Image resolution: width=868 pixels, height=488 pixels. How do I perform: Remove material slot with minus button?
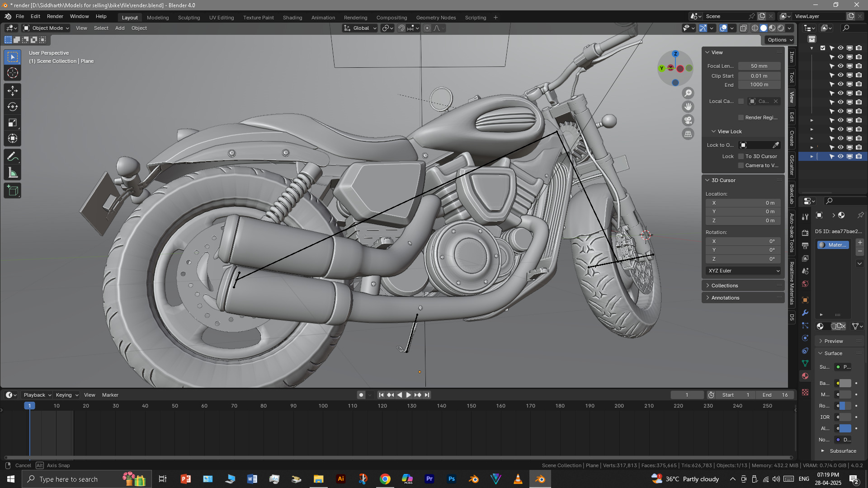click(860, 251)
